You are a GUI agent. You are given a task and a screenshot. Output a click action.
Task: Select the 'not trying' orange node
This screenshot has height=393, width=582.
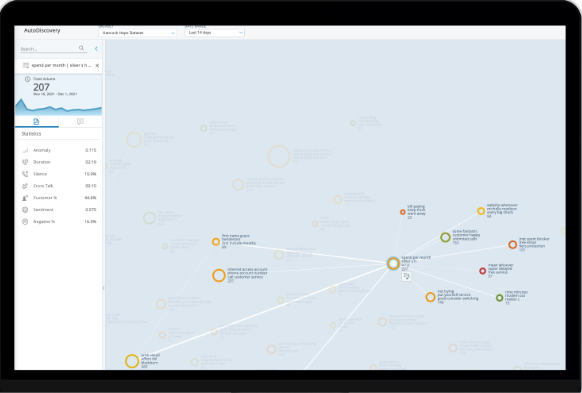click(x=430, y=297)
